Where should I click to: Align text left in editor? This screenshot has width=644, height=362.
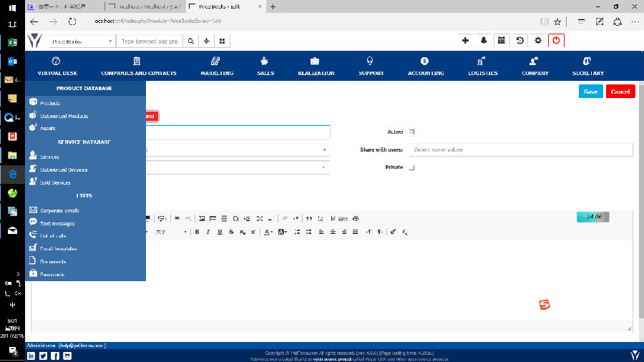pyautogui.click(x=321, y=232)
